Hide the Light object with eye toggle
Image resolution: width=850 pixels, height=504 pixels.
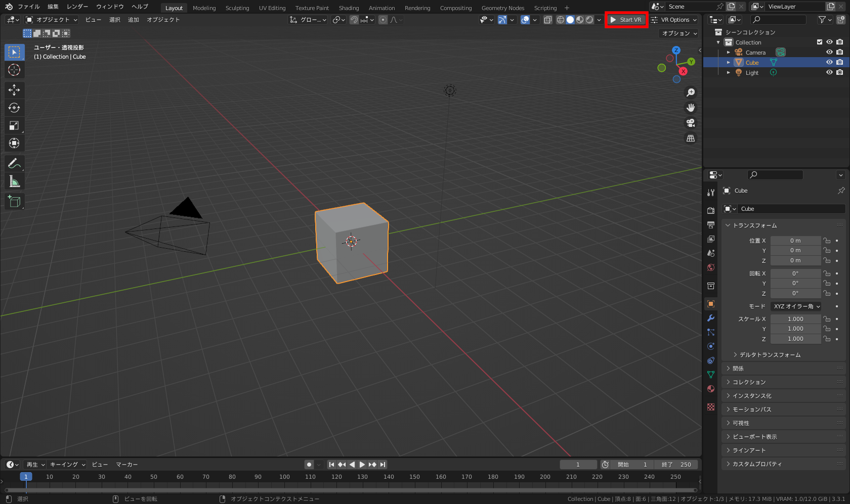click(829, 72)
